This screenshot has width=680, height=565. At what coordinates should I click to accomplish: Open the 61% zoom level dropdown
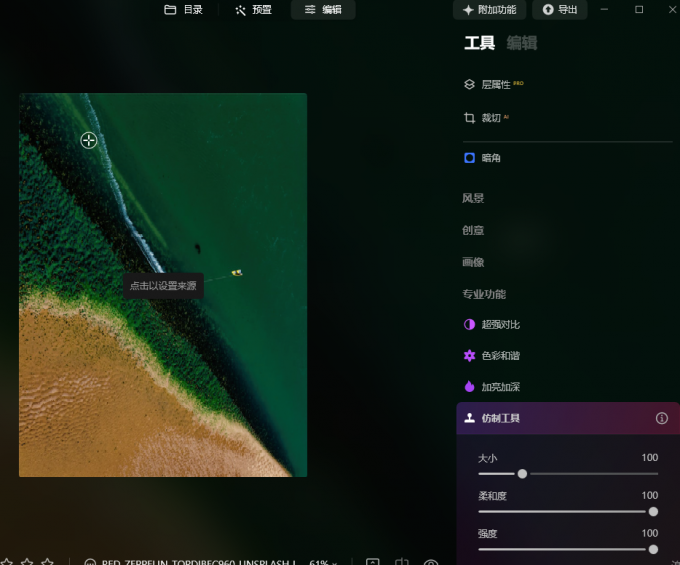[x=325, y=562]
